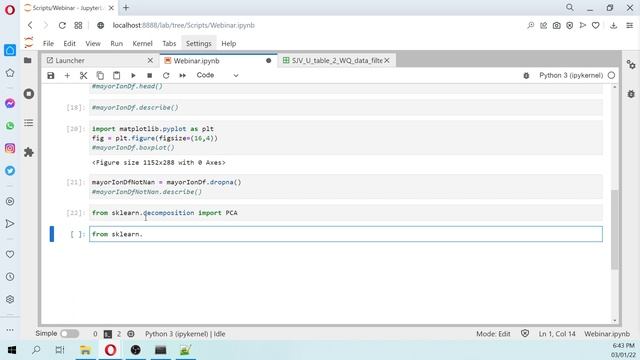Select the #mayorIonDf.describe() cell
The image size is (640, 360).
coord(346,107)
